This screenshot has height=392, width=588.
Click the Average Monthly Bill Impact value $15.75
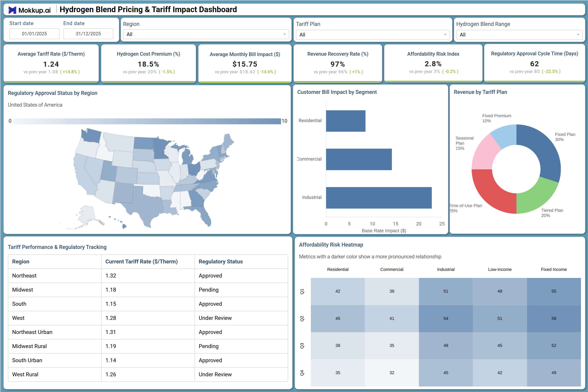point(245,64)
